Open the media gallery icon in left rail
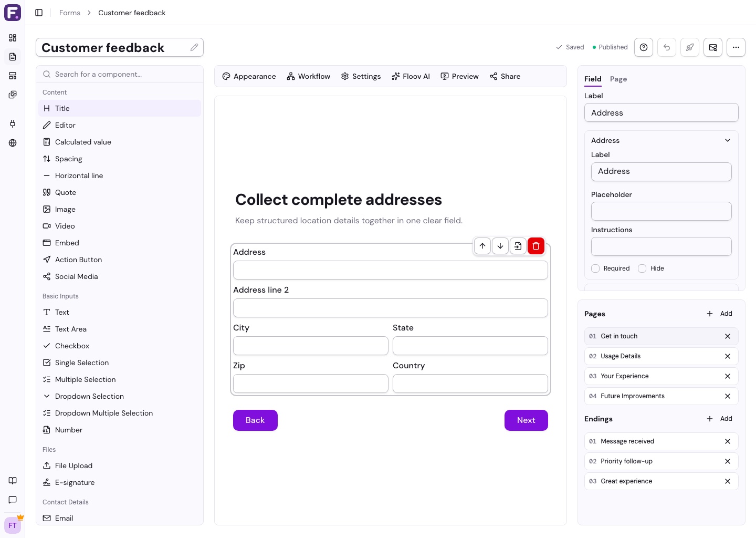 tap(13, 95)
